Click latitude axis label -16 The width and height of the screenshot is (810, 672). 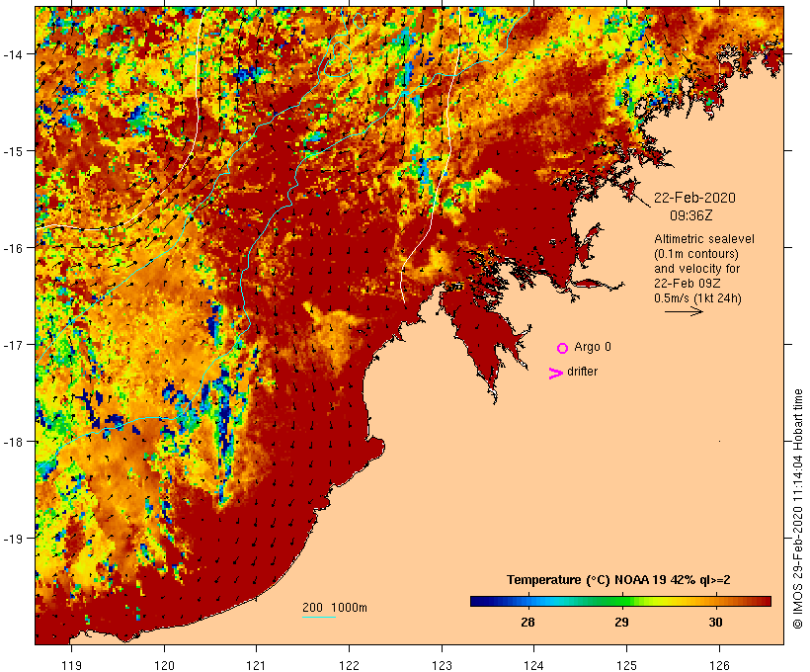tap(13, 248)
